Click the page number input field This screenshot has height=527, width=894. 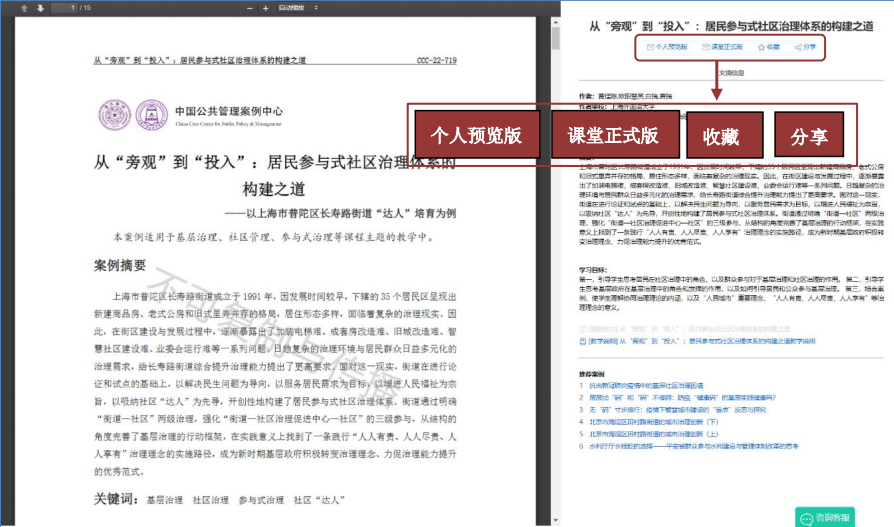point(64,7)
